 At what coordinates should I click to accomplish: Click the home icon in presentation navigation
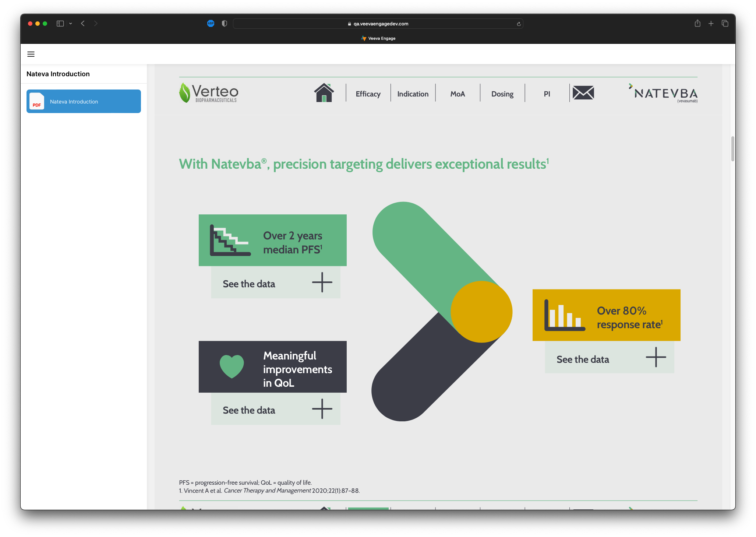324,93
